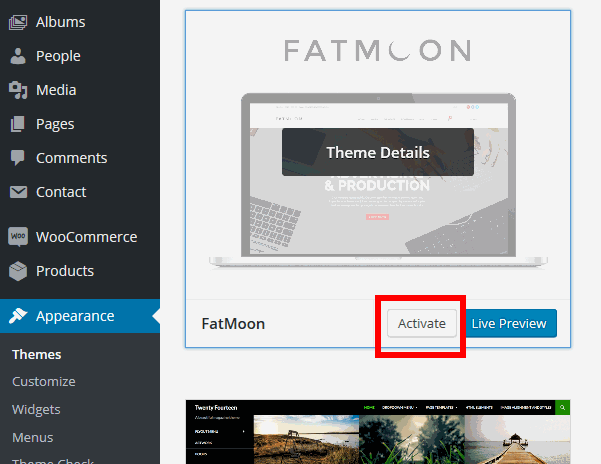This screenshot has height=464, width=601.
Task: Open the Menus submenu link
Action: (x=33, y=438)
